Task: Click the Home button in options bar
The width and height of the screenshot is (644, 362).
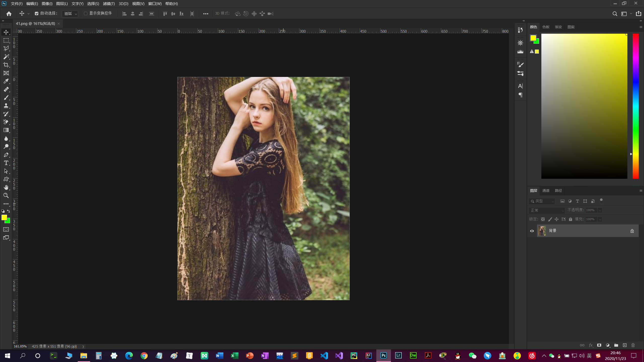Action: tap(9, 14)
